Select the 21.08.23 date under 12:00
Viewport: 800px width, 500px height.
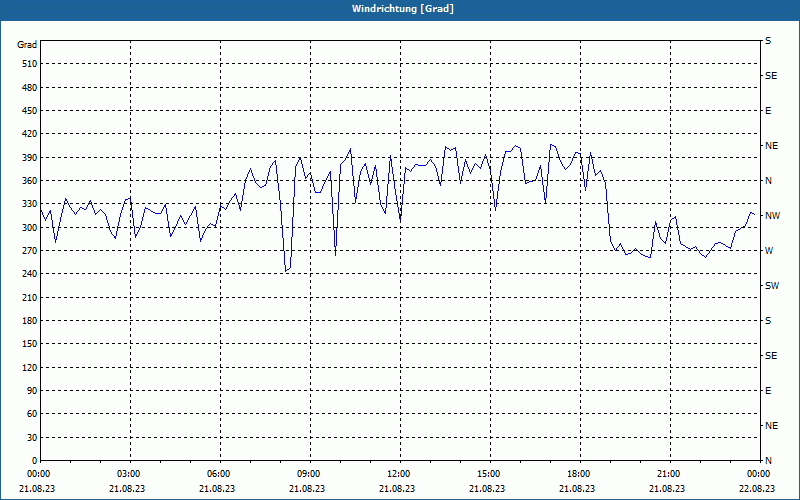pyautogui.click(x=397, y=488)
